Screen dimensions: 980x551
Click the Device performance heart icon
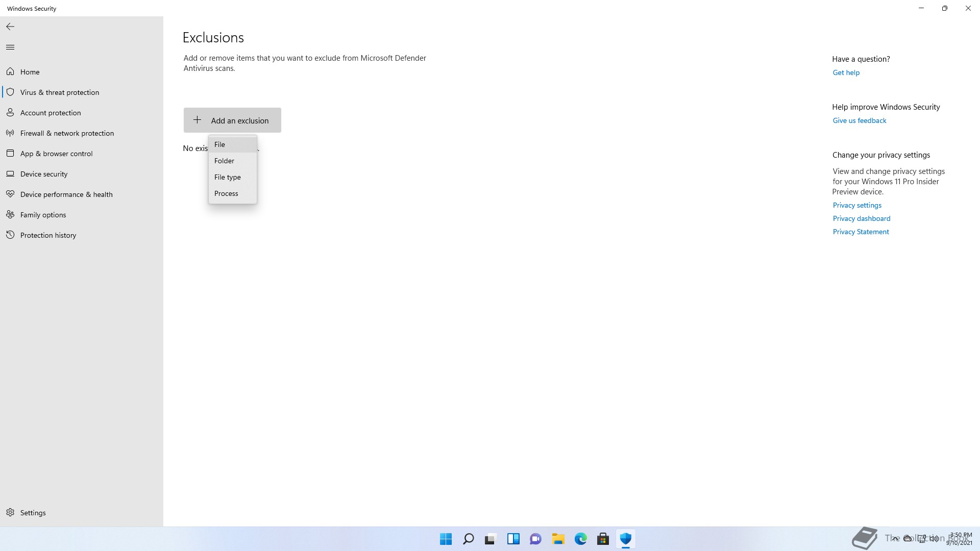pyautogui.click(x=10, y=194)
